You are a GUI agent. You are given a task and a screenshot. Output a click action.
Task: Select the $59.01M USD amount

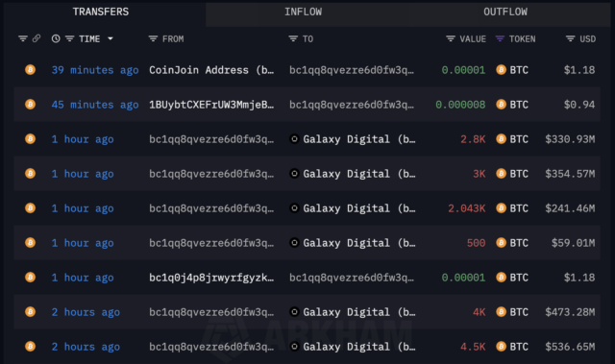point(573,243)
